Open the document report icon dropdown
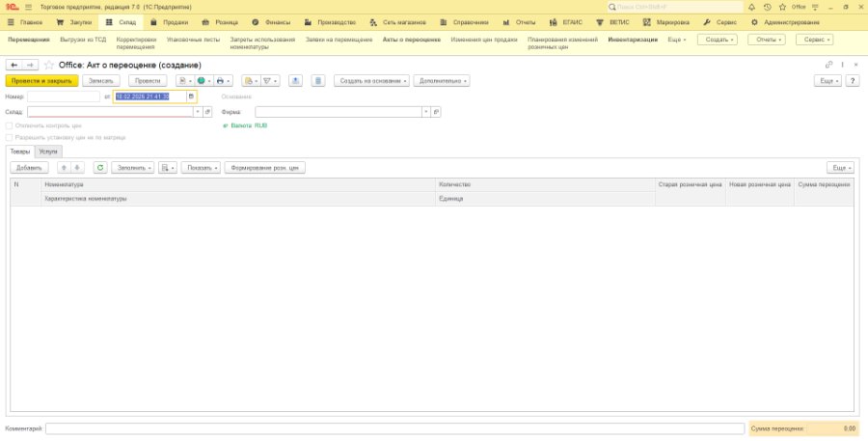The image size is (868, 441). pos(185,81)
